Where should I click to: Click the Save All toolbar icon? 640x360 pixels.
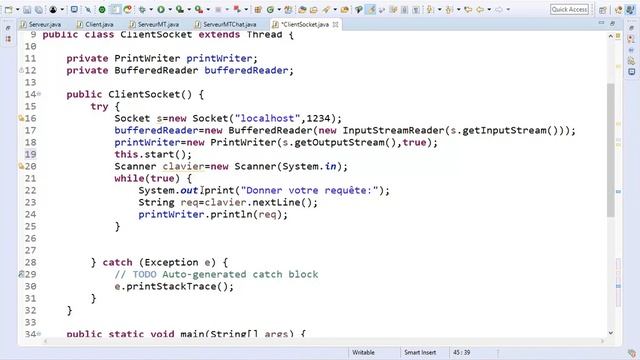pos(39,9)
